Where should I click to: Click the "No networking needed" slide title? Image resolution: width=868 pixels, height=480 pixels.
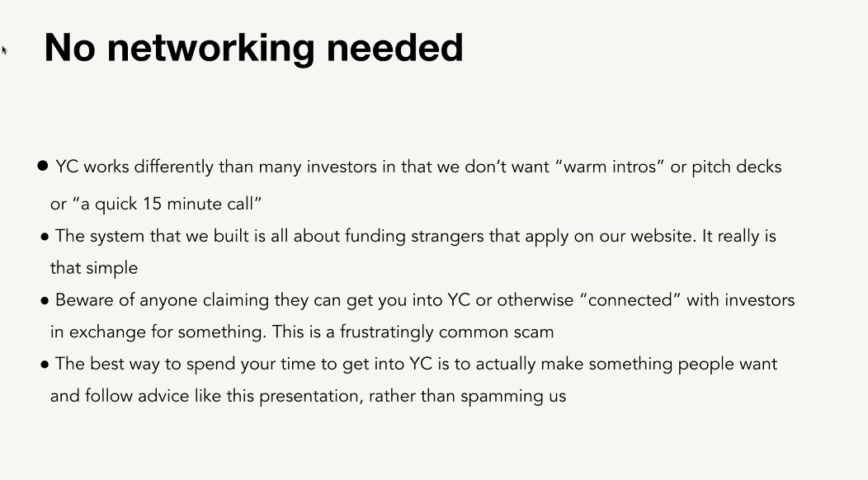coord(253,48)
